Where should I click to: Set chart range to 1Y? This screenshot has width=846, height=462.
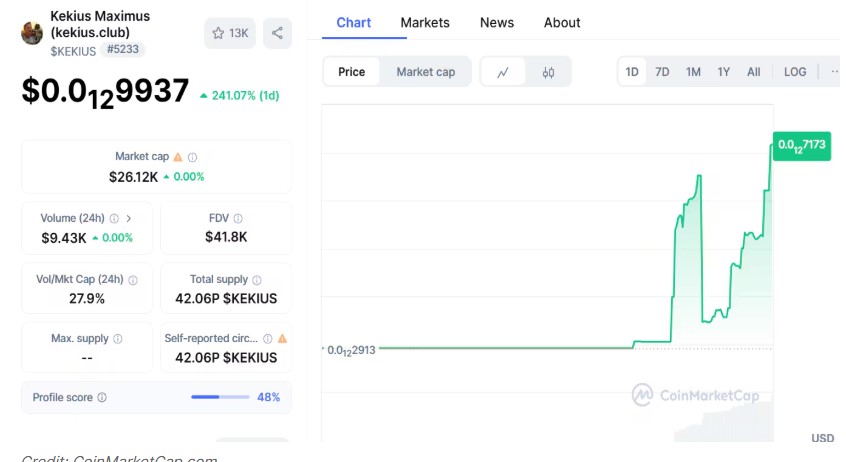(x=724, y=72)
